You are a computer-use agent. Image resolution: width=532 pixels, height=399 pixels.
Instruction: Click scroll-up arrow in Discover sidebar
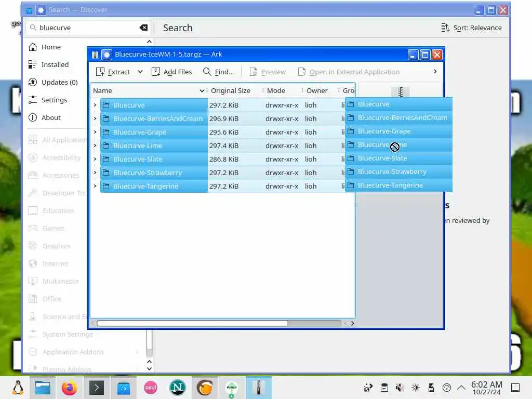pyautogui.click(x=149, y=362)
